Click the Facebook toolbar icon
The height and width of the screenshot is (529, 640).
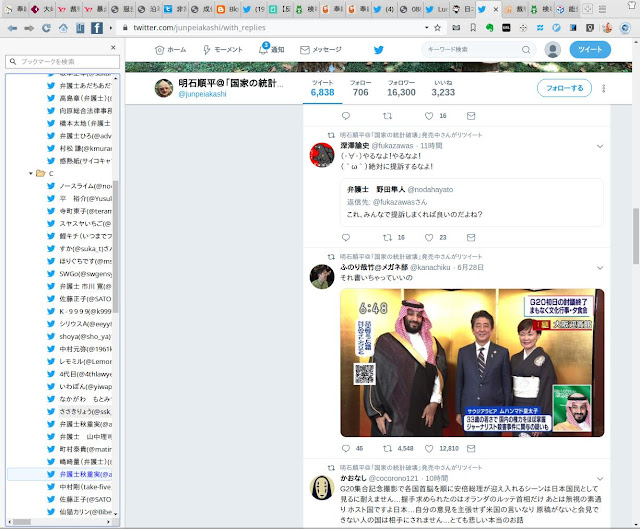tap(97, 28)
